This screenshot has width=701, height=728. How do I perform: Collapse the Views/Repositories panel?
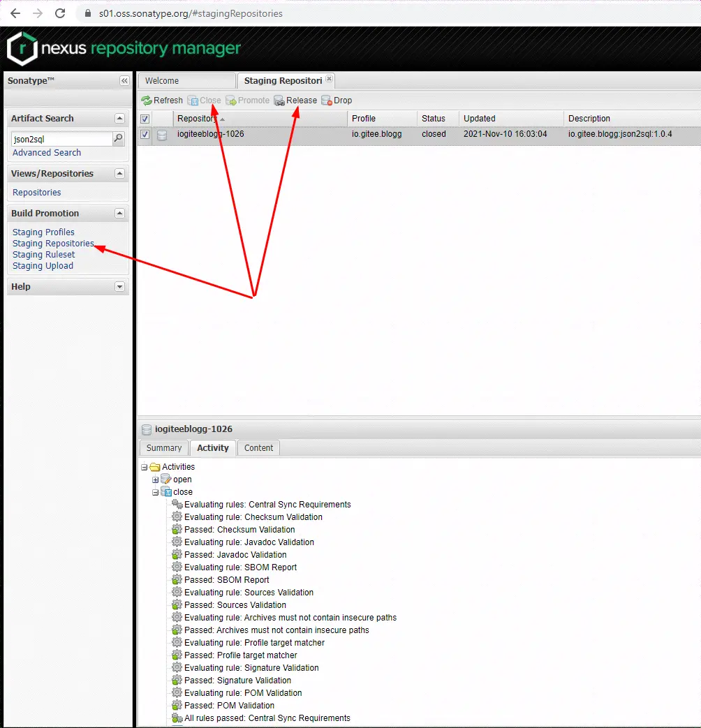pyautogui.click(x=119, y=174)
